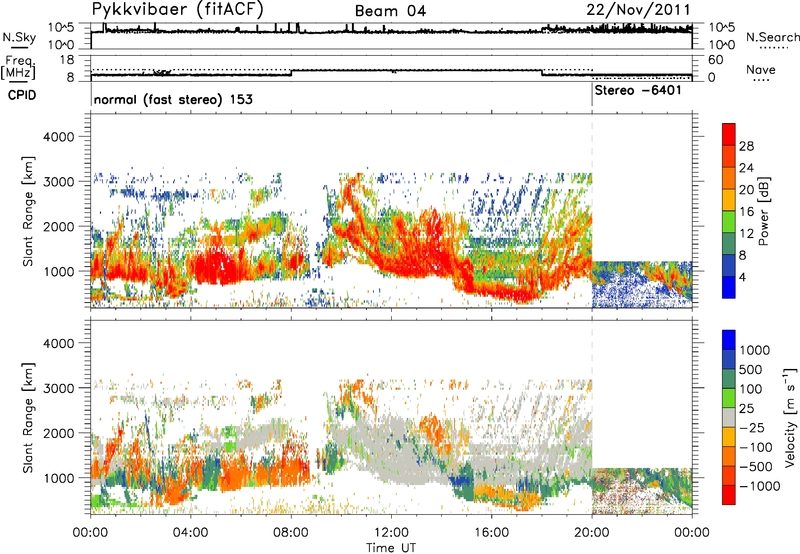Click the gray -25 to 25 Velocity colorbar segment

(729, 417)
